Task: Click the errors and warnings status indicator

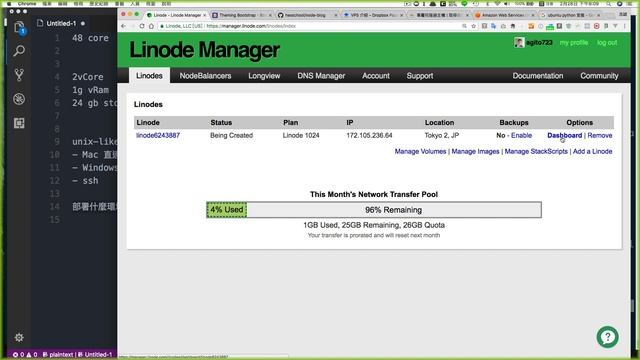Action: point(24,354)
